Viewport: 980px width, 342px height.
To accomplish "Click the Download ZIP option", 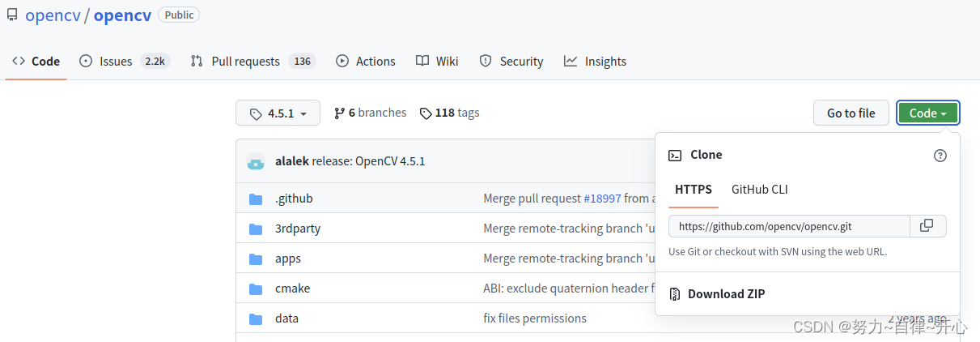I will coord(726,294).
